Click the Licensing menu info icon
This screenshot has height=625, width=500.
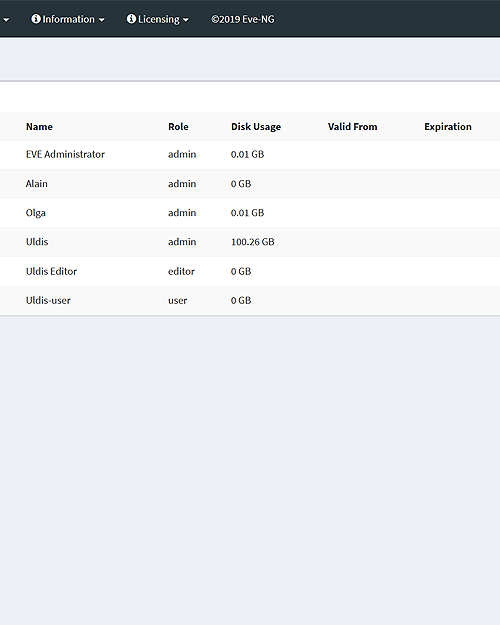(x=131, y=19)
